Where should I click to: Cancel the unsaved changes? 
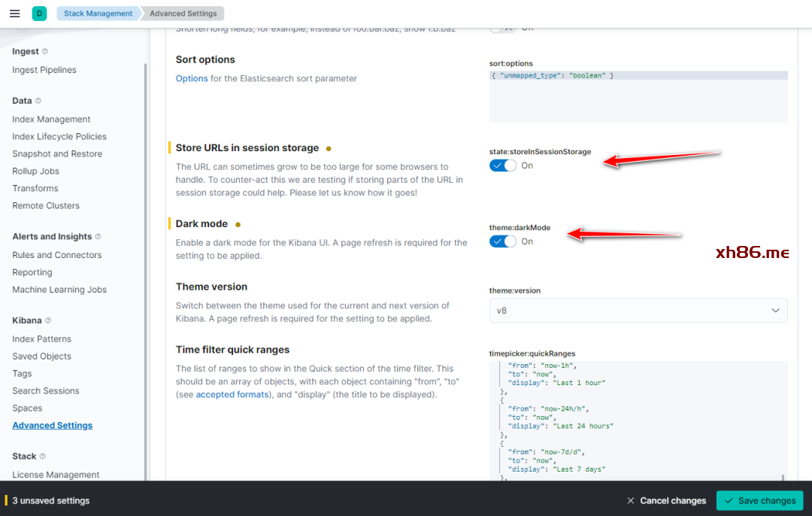pos(666,501)
